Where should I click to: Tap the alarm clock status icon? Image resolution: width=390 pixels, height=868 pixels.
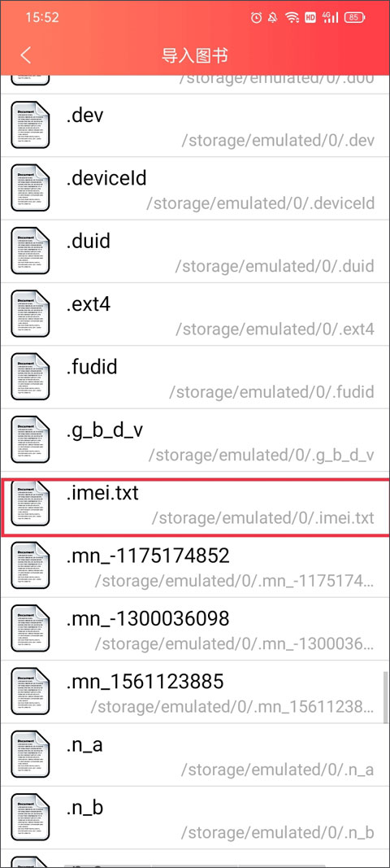pyautogui.click(x=256, y=18)
